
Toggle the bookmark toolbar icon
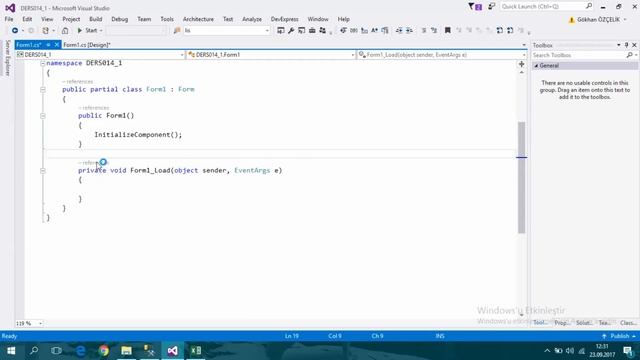(448, 31)
